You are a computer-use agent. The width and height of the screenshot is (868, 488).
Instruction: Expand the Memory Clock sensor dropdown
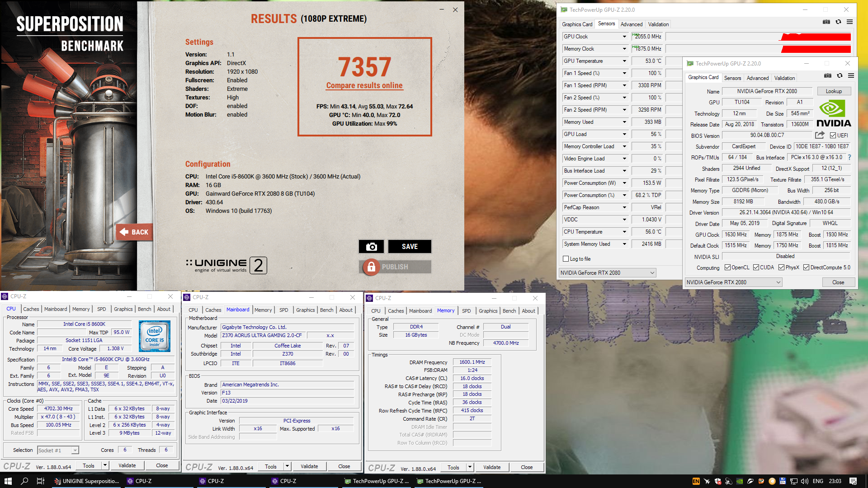pos(624,49)
